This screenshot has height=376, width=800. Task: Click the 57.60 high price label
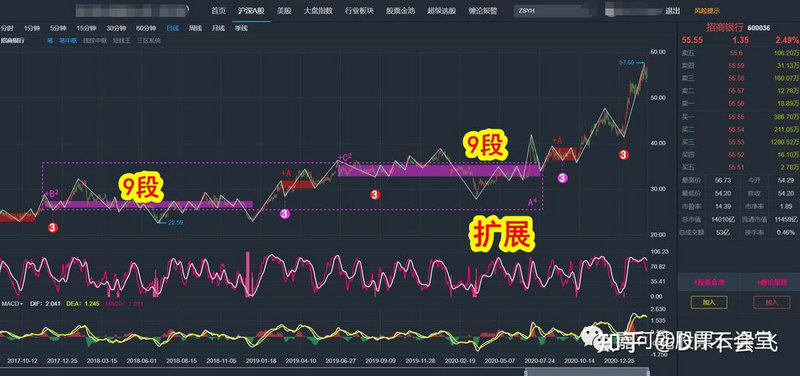pos(626,62)
